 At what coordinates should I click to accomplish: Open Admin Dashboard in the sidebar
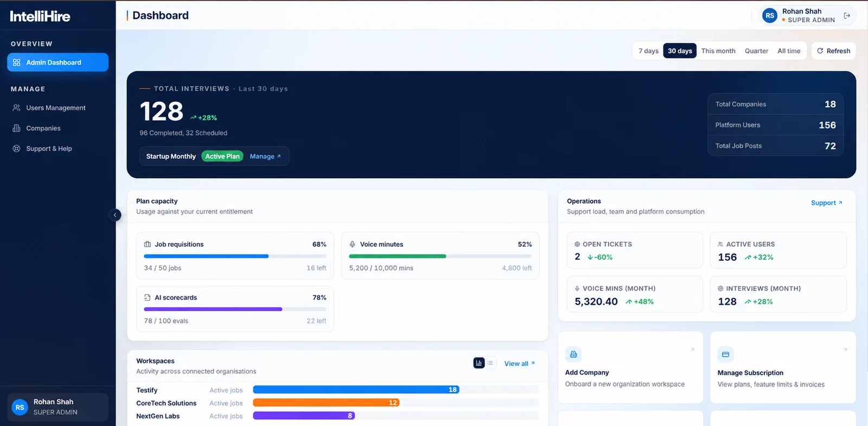(x=58, y=62)
